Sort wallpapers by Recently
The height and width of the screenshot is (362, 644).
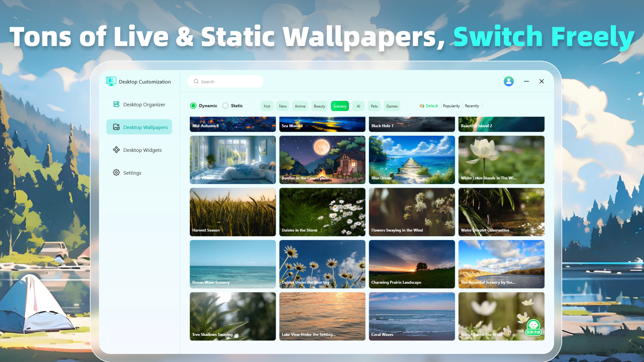472,106
